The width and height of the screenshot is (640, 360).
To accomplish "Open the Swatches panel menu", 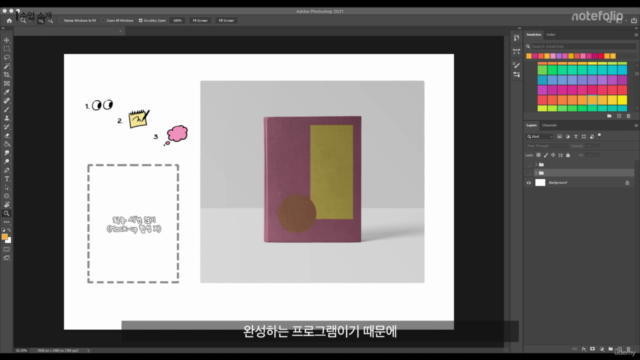I will (x=636, y=35).
